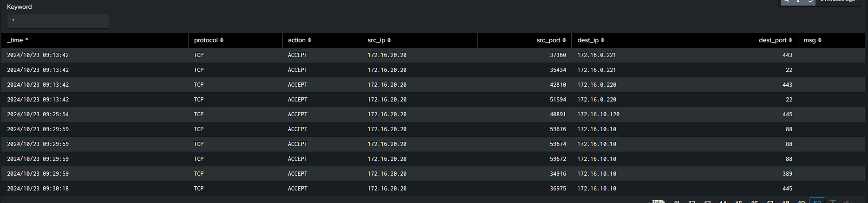Sort the dest_ip column via arrows
Image resolution: width=868 pixels, height=203 pixels.
point(602,40)
